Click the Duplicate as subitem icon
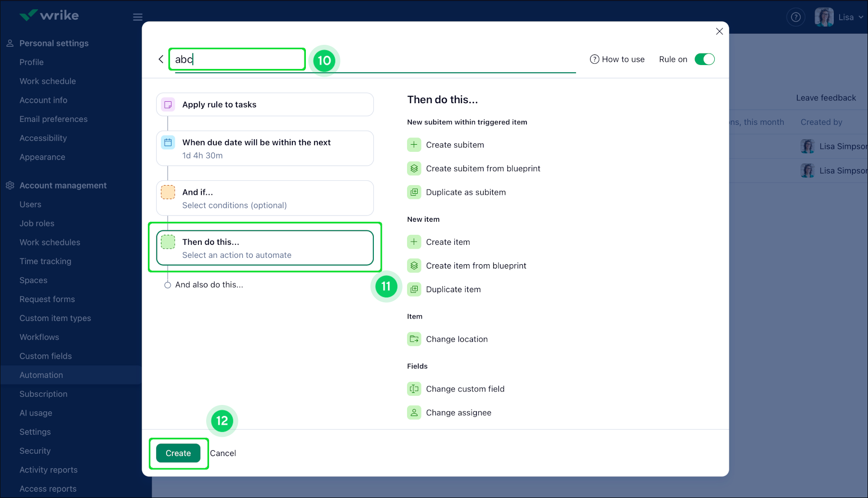Screen dimensions: 868x498 coord(414,192)
